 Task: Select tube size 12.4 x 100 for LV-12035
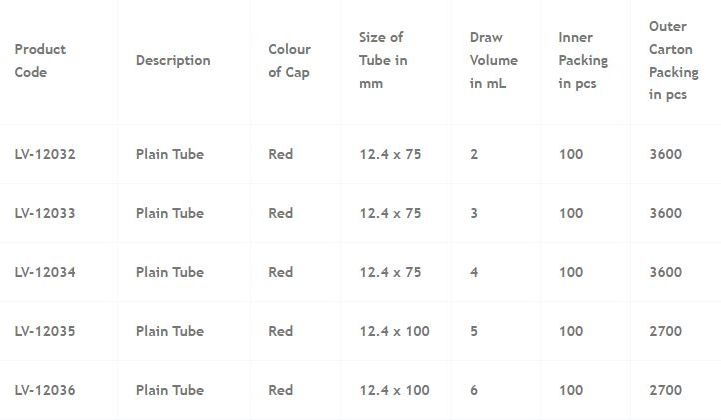pos(394,331)
